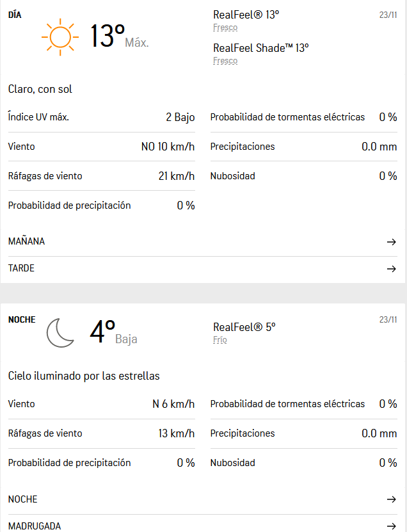Click the arrow icon next to MADRUGADA
The height and width of the screenshot is (532, 407).
click(391, 526)
